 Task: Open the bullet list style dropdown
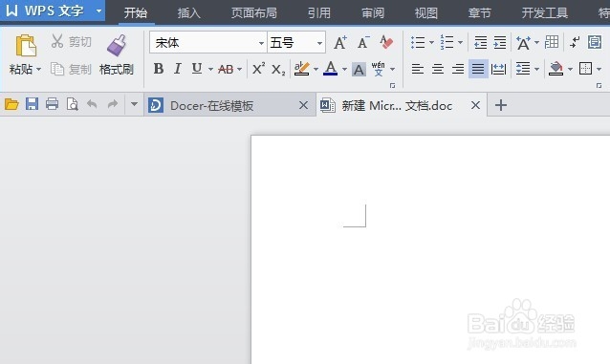431,42
